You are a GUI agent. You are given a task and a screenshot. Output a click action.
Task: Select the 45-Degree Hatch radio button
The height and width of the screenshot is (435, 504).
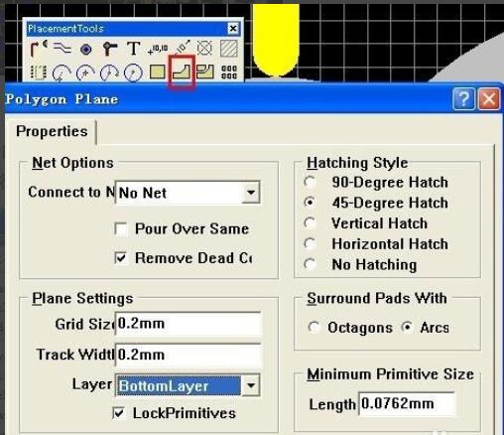click(x=310, y=203)
